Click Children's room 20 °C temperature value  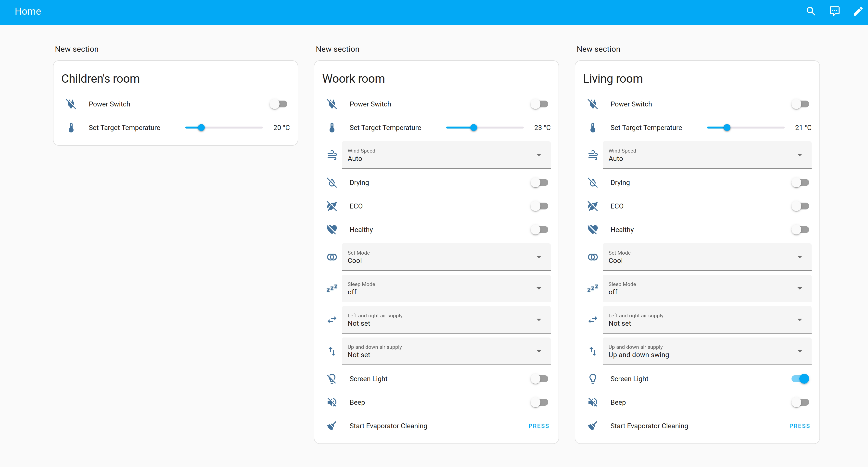281,128
